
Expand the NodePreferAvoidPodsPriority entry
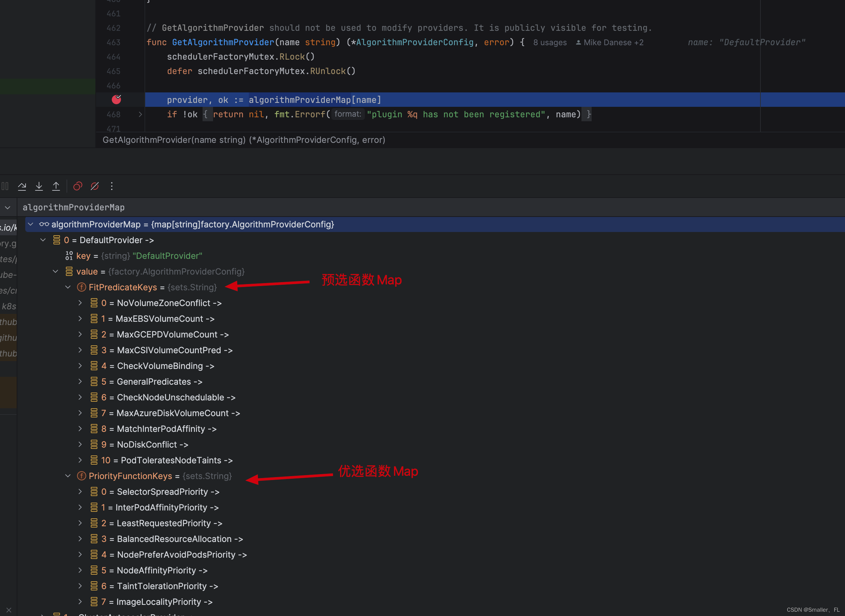pyautogui.click(x=80, y=554)
